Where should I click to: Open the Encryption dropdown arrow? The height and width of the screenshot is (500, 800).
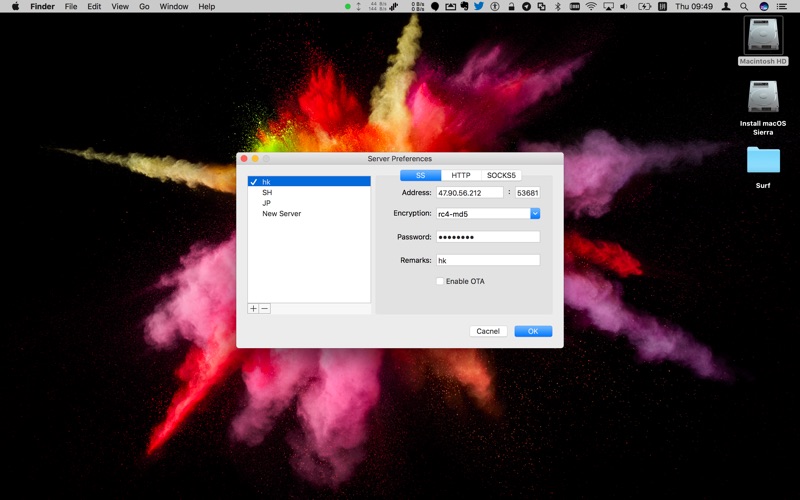pyautogui.click(x=535, y=213)
